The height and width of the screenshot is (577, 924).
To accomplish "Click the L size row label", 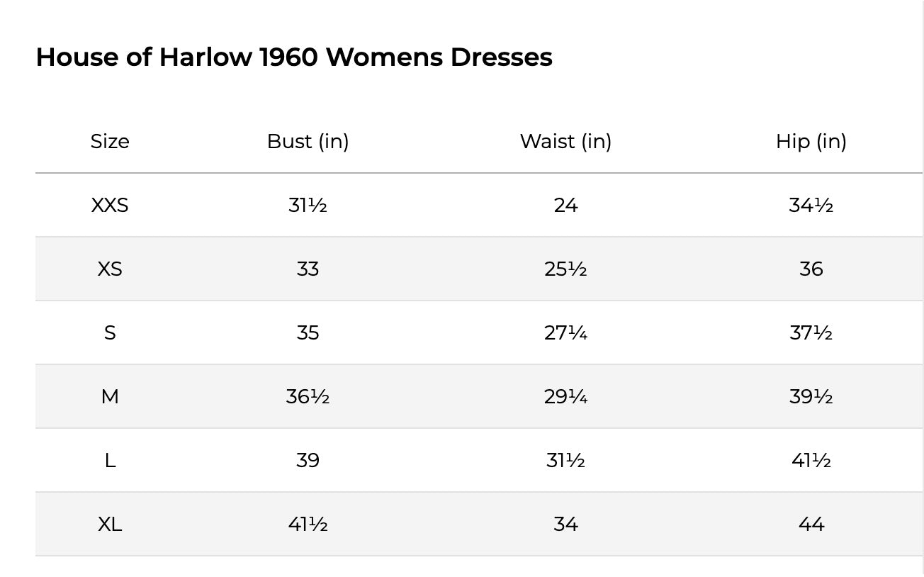I will (x=110, y=461).
